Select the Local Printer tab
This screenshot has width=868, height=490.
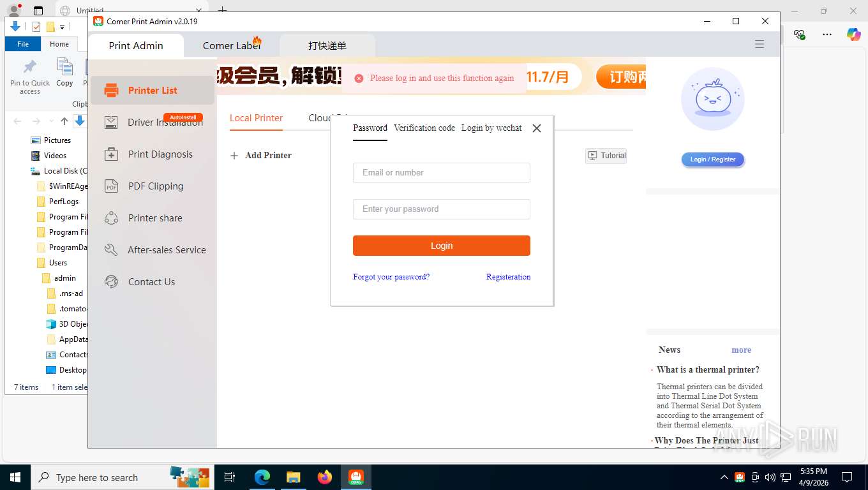pyautogui.click(x=256, y=118)
